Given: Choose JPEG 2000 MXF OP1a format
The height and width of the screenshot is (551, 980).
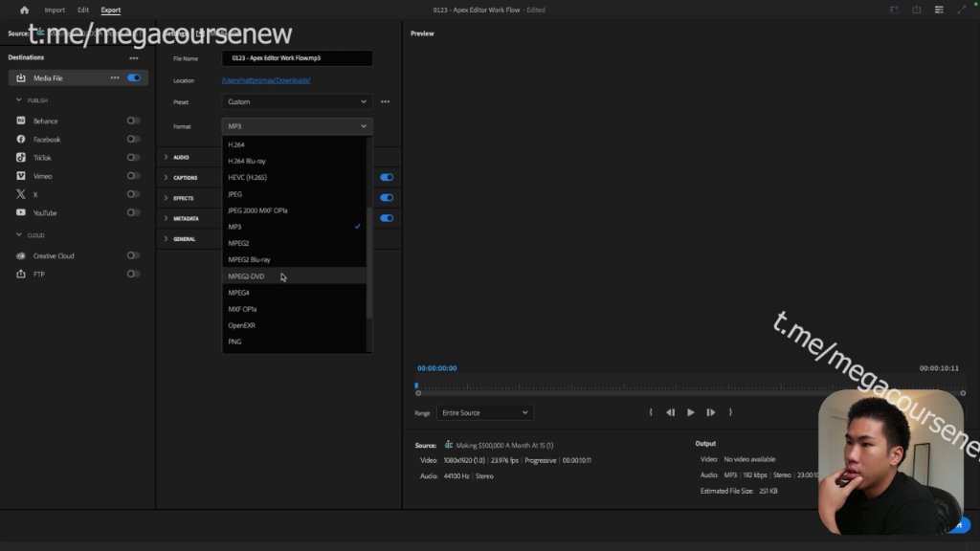Looking at the screenshot, I should [294, 210].
